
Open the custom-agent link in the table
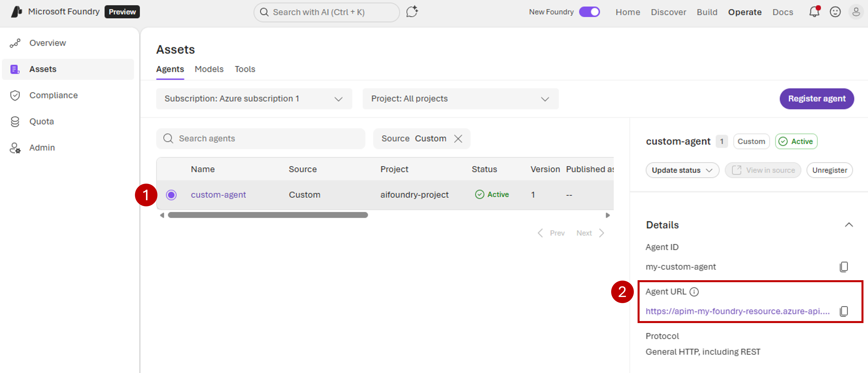tap(218, 194)
